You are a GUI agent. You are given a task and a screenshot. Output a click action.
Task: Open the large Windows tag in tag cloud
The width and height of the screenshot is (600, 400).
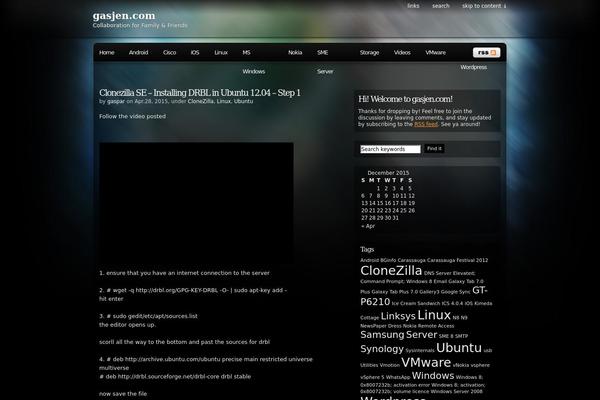[433, 376]
